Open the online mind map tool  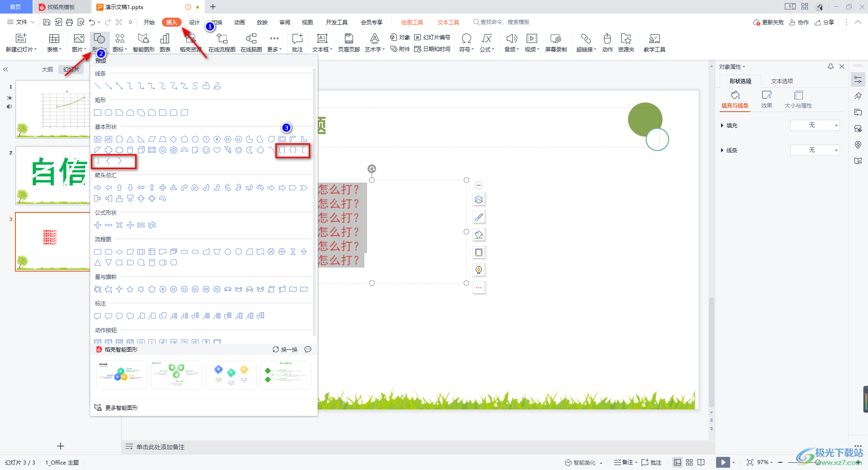251,42
